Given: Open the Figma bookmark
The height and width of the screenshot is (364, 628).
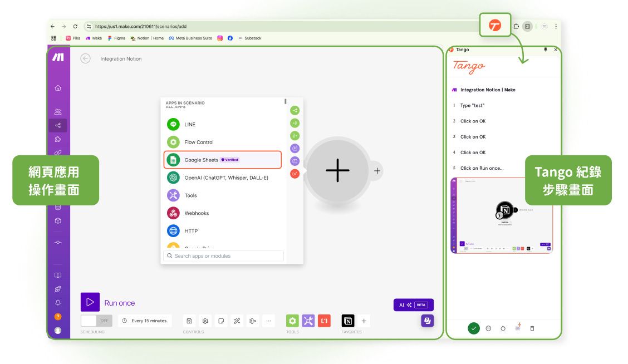Looking at the screenshot, I should [116, 38].
